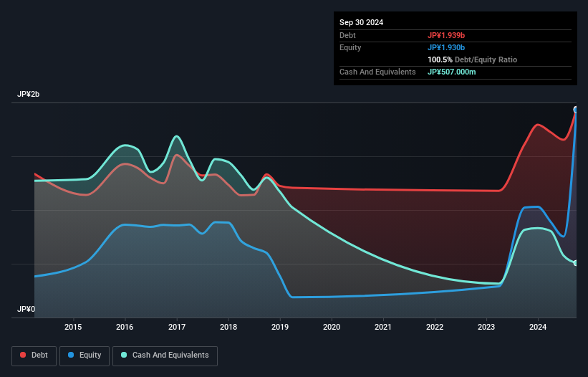Click the JP¥2b y-axis label
Screen dimensions: 588x377
click(x=28, y=94)
